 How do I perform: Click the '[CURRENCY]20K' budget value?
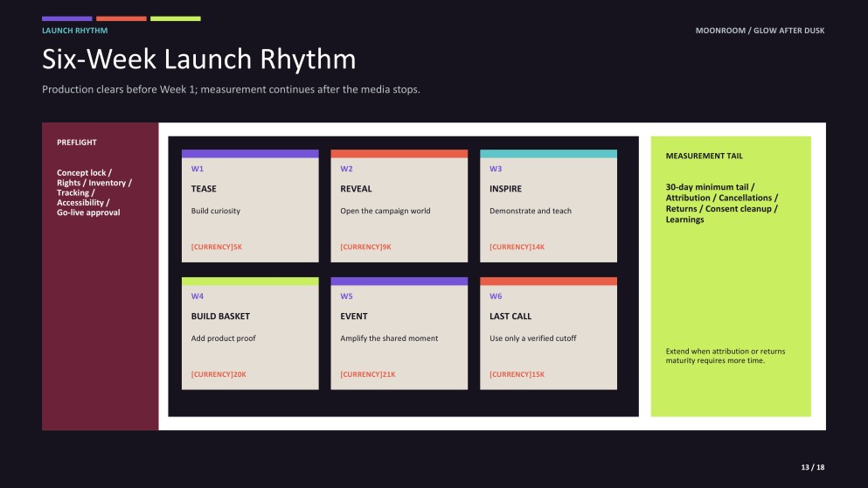(x=219, y=374)
